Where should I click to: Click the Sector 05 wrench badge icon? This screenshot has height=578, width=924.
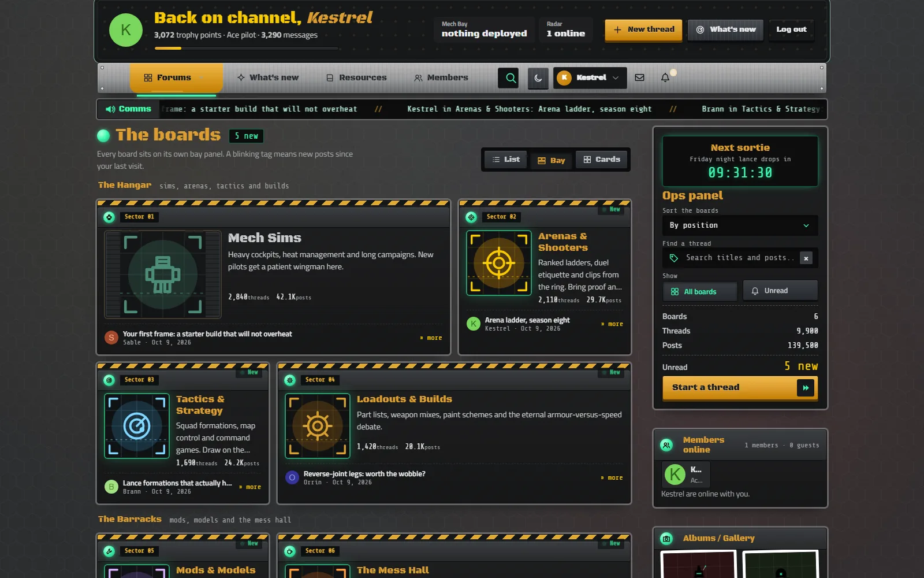109,551
